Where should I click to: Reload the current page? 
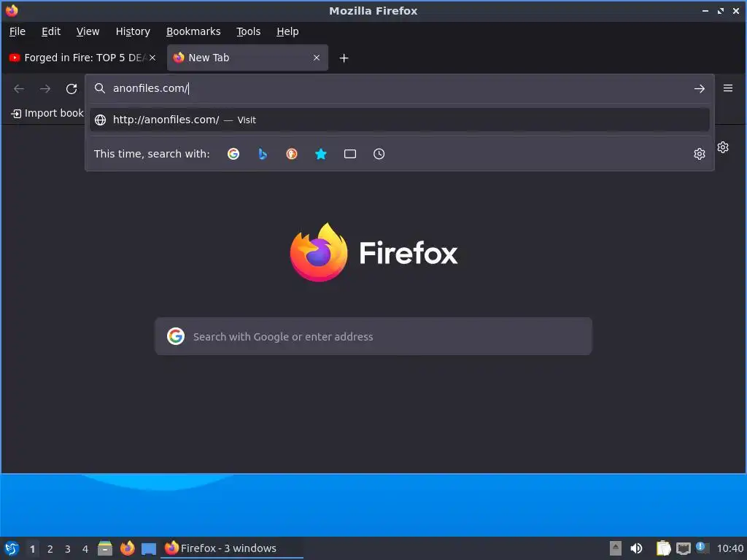click(x=71, y=88)
